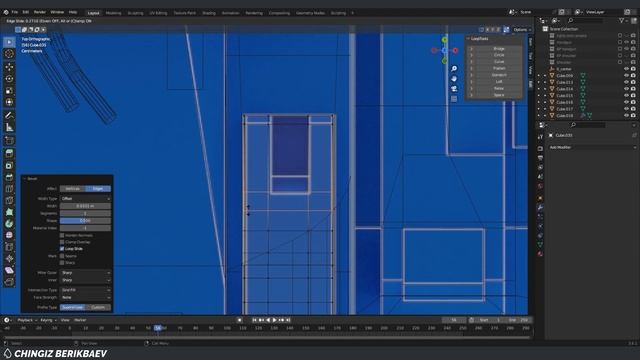This screenshot has width=640, height=360.
Task: Expand Cube.009 in outliner
Action: coord(545,76)
